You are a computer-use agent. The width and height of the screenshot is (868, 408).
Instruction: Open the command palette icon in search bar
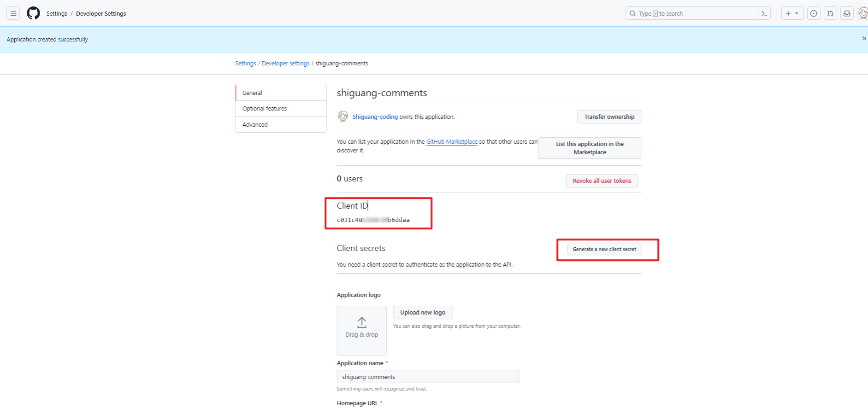[x=764, y=13]
